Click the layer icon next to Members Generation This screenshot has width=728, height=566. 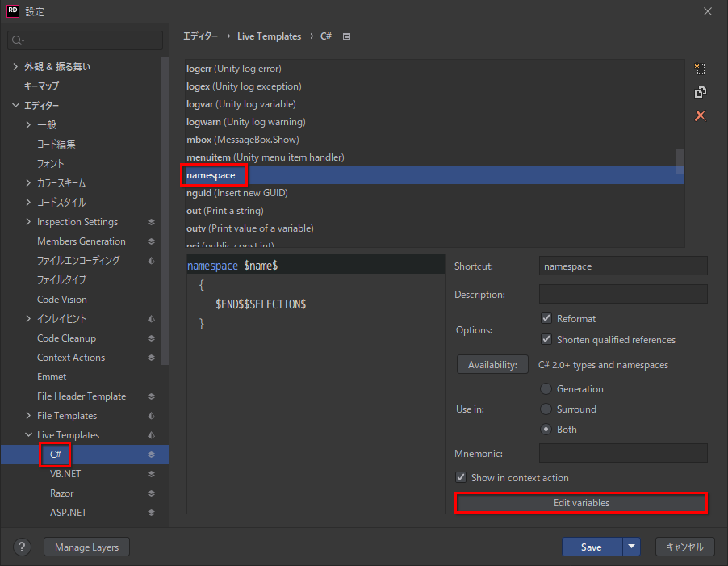click(x=151, y=241)
